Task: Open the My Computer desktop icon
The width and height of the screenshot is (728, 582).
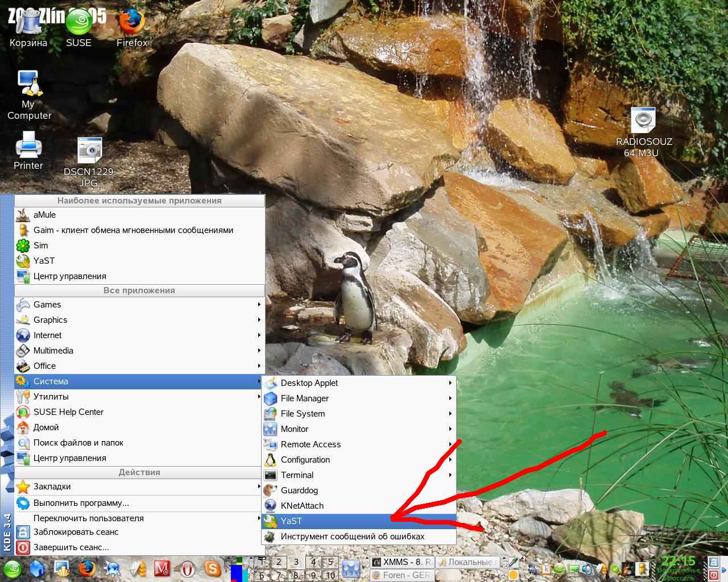Action: [x=29, y=95]
